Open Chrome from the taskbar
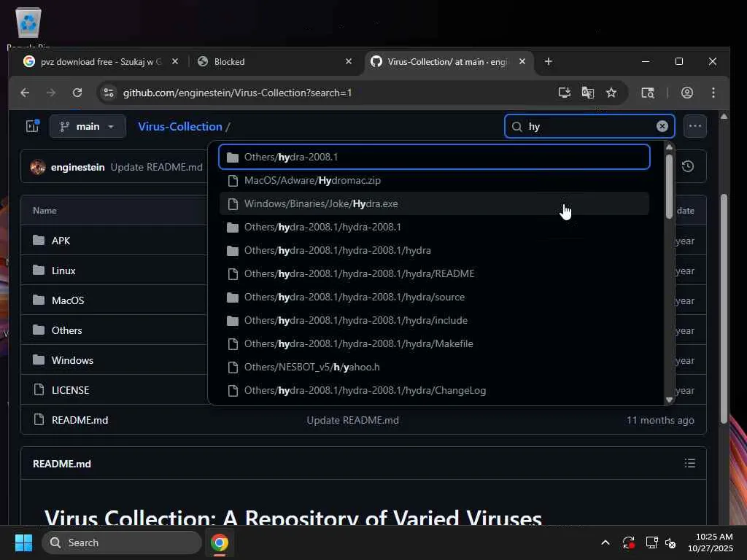 [x=220, y=542]
